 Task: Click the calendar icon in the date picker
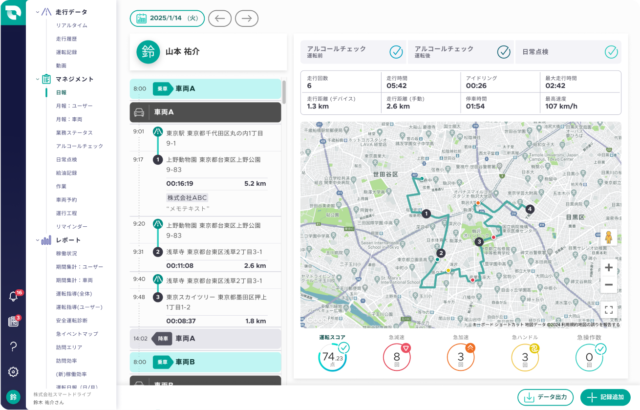click(141, 18)
